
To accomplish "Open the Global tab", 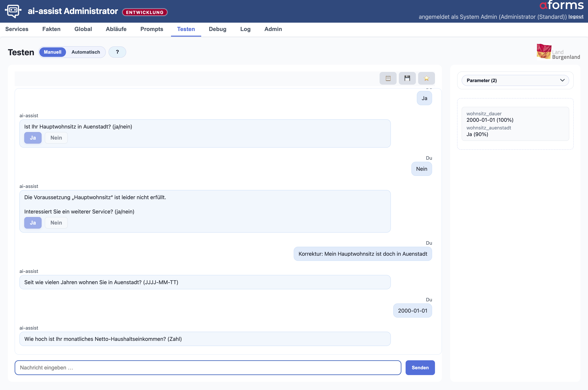I will [83, 29].
